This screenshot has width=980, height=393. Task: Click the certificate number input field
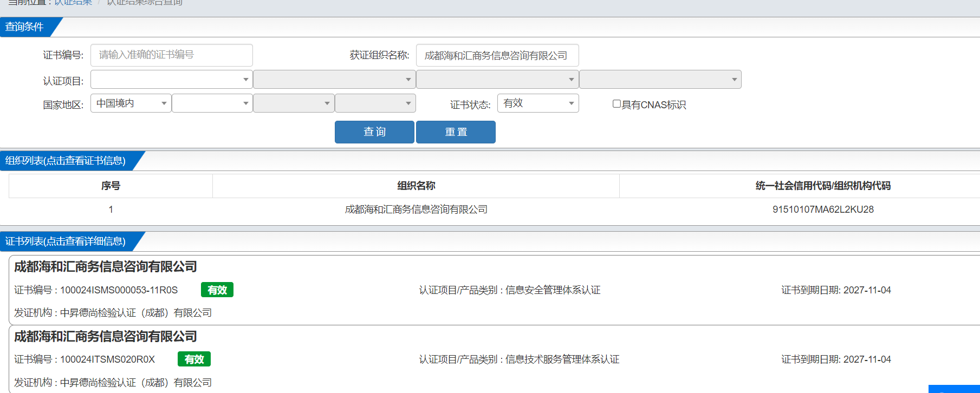point(171,55)
